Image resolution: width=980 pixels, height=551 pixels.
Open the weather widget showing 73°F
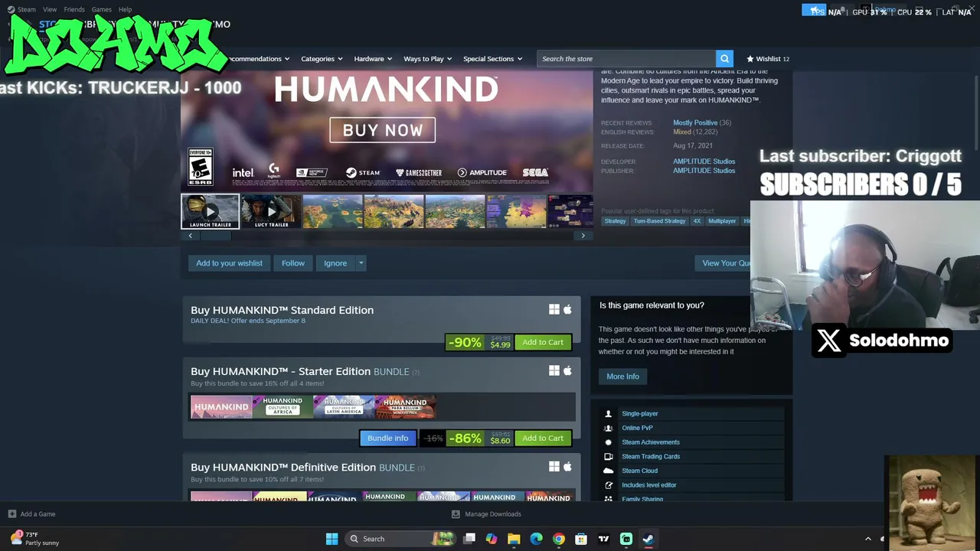(x=35, y=539)
